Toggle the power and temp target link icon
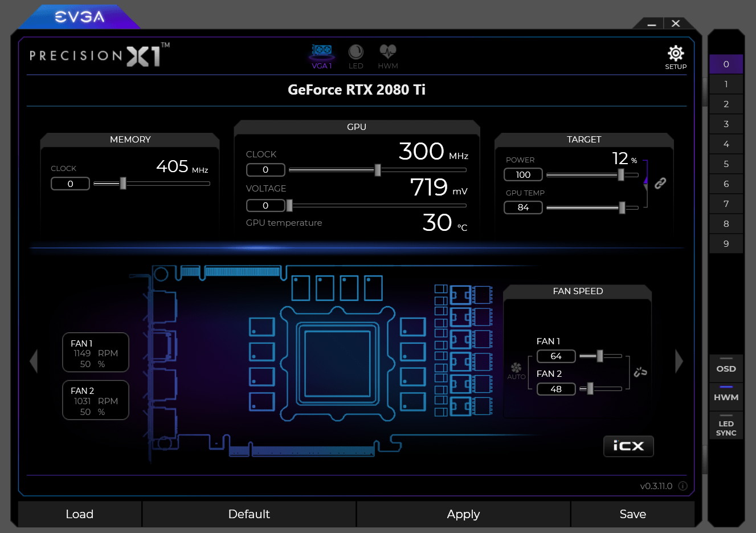 [660, 183]
